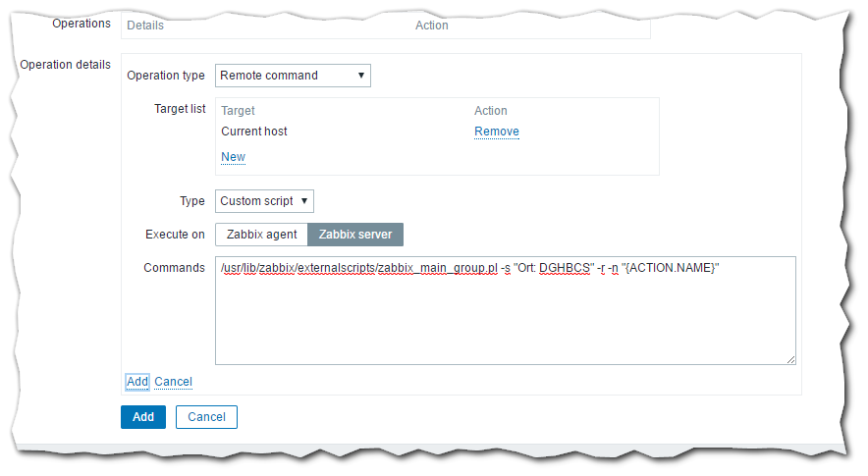The height and width of the screenshot is (476, 868).
Task: Click the Commands textarea resize handle
Action: click(x=790, y=360)
